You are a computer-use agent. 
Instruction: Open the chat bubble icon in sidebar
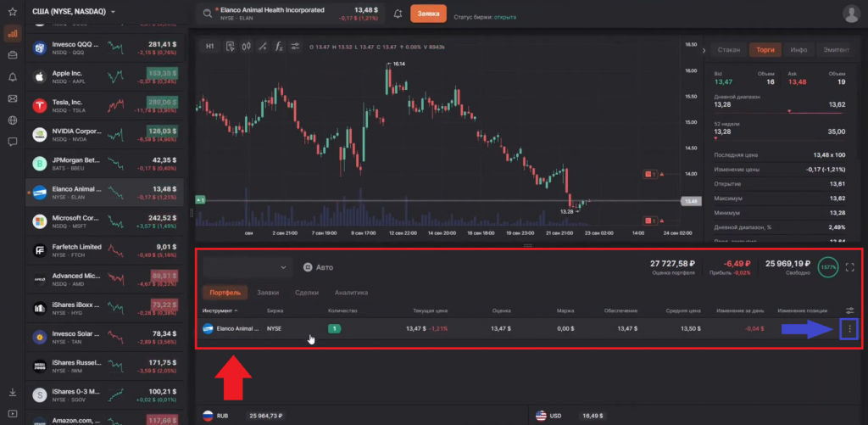pos(12,142)
